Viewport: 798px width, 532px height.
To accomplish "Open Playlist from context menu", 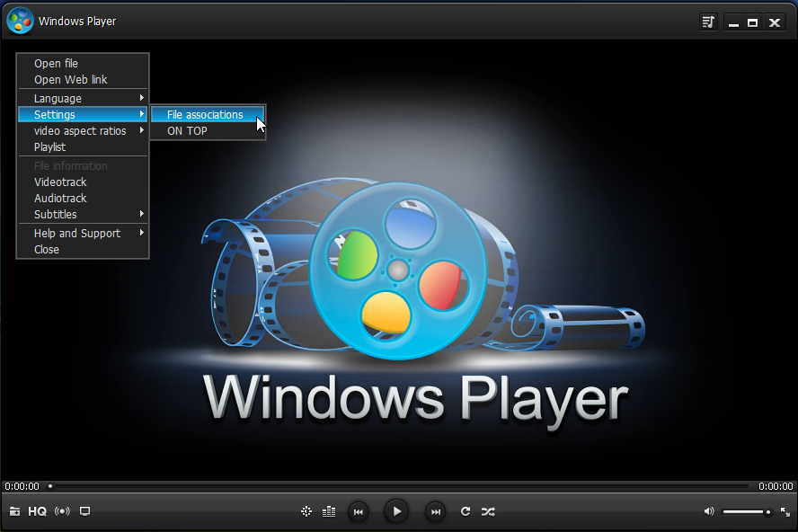I will [83, 147].
